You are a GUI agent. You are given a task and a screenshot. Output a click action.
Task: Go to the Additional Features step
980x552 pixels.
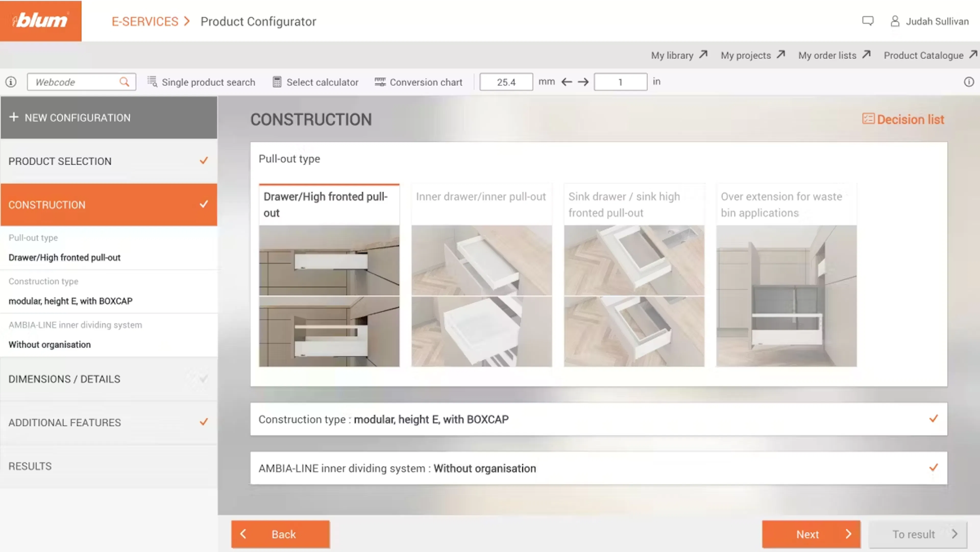pos(109,422)
